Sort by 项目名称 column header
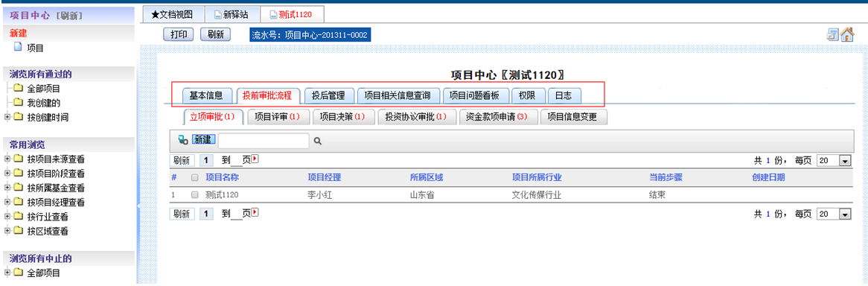Viewport: 868px width, 286px height. pyautogui.click(x=222, y=178)
